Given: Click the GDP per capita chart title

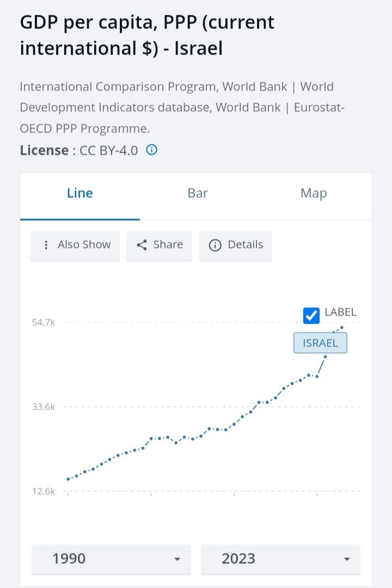Looking at the screenshot, I should tap(147, 35).
